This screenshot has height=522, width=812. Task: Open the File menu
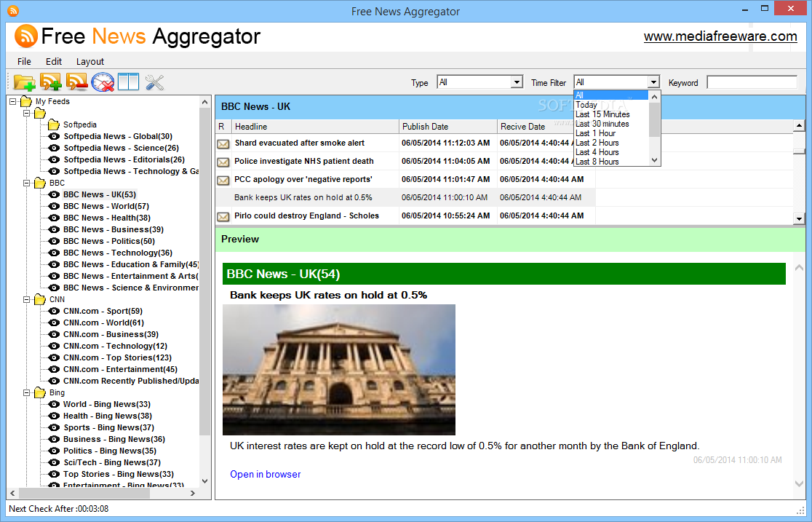(24, 61)
